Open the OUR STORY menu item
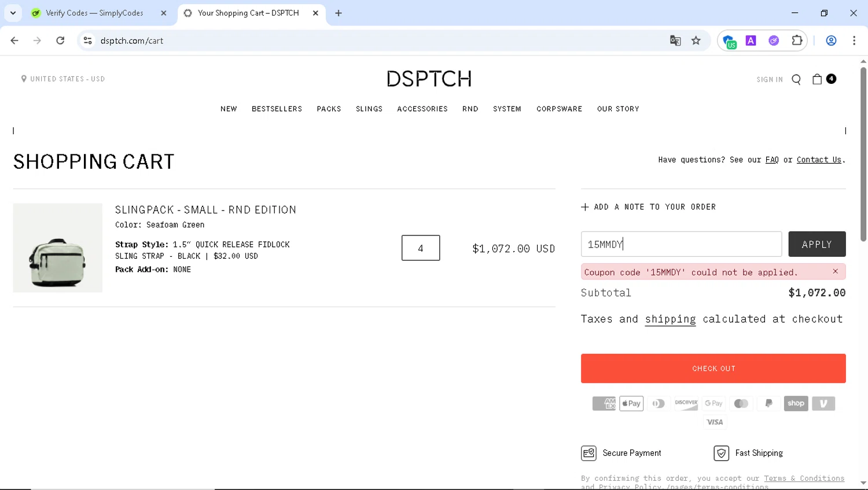This screenshot has height=490, width=868. (x=618, y=109)
